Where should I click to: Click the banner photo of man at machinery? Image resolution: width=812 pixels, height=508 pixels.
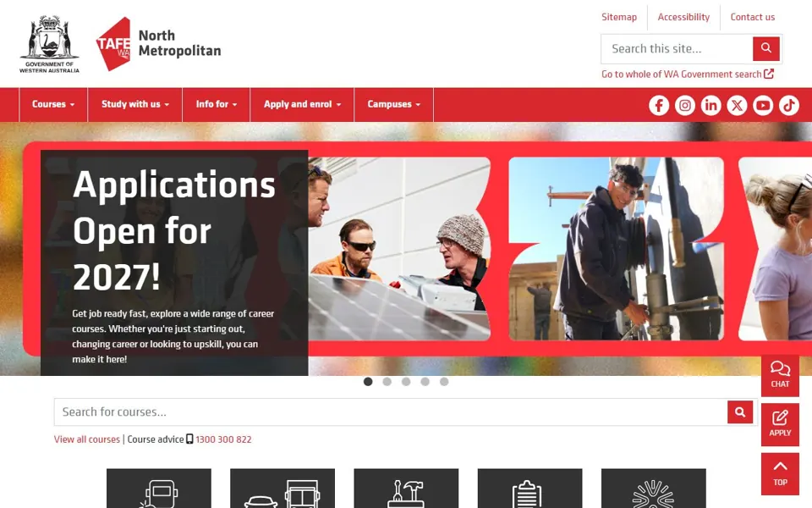[617, 249]
